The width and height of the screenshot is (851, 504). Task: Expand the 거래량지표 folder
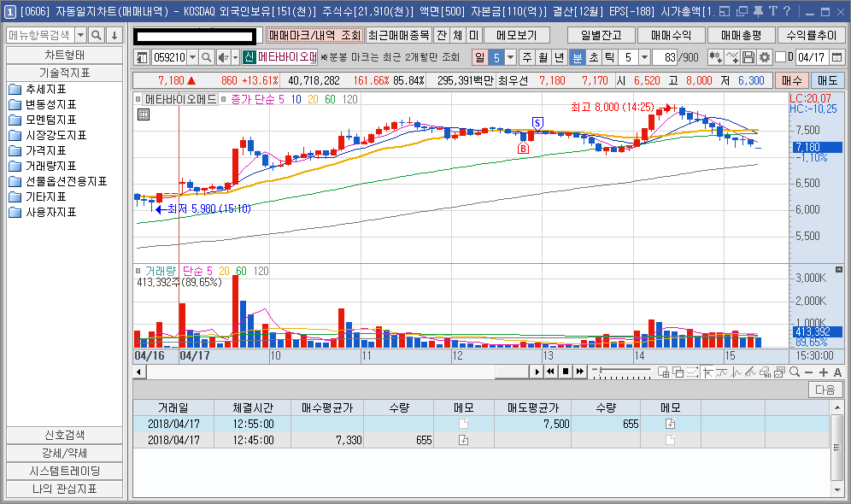(43, 166)
